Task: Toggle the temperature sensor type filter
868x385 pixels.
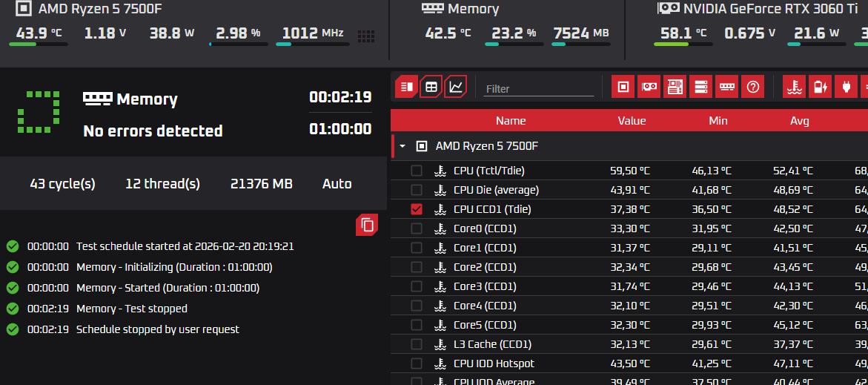Action: (795, 86)
